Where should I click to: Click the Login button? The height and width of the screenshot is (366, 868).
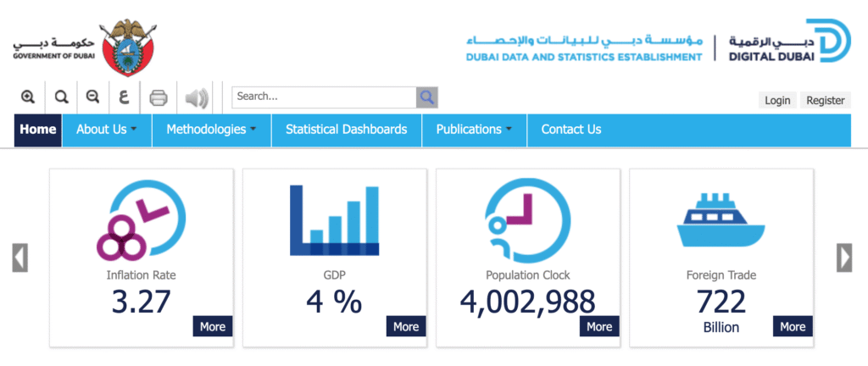(x=776, y=100)
